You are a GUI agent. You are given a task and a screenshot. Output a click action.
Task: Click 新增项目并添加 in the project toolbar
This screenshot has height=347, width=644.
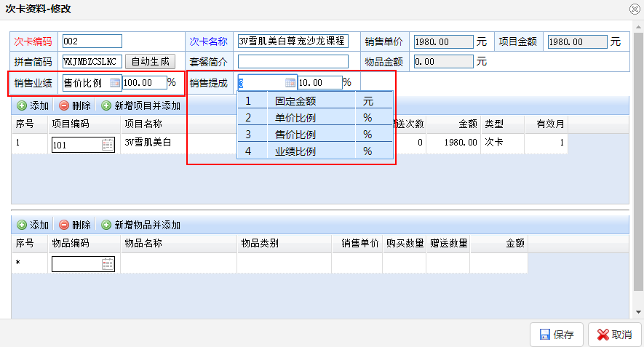point(106,106)
